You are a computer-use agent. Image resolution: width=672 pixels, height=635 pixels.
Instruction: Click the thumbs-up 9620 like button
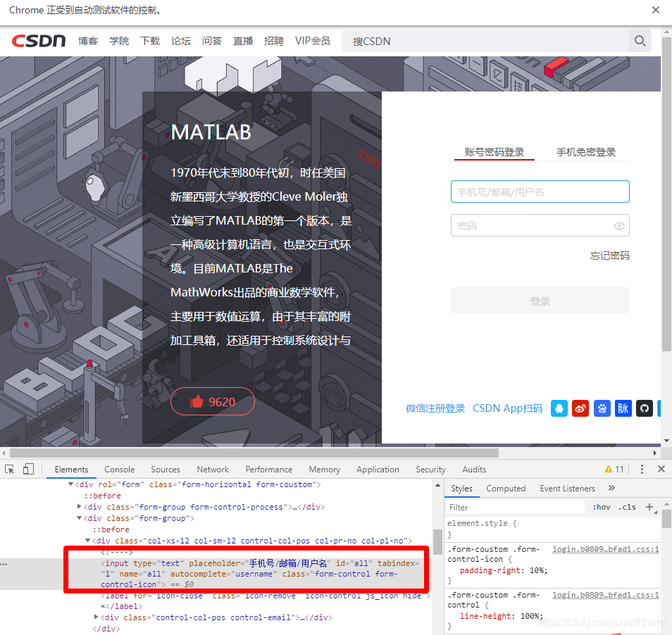tap(213, 402)
